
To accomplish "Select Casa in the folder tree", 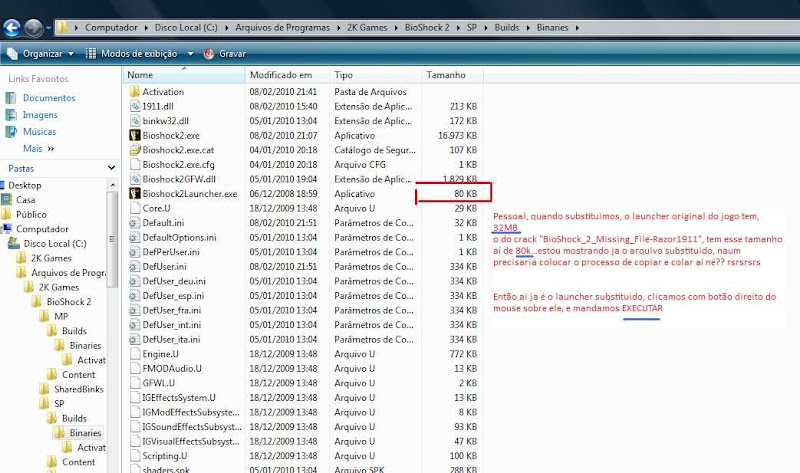I will 26,200.
